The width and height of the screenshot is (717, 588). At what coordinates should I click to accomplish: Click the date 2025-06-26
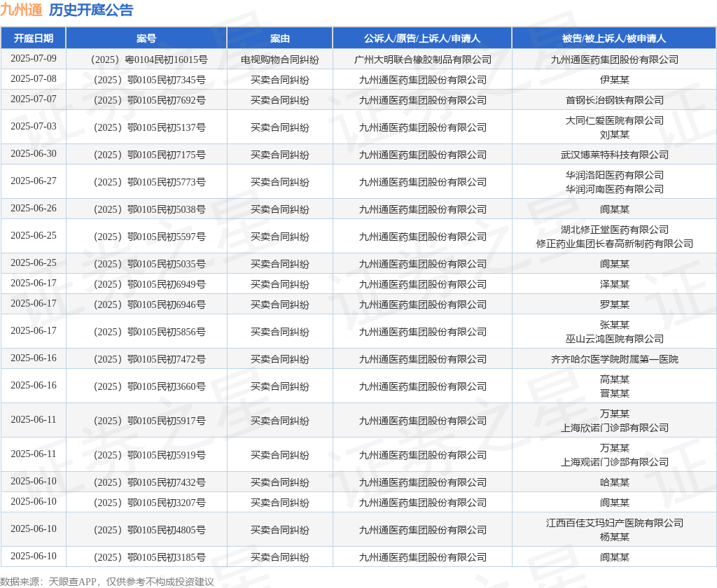(34, 209)
